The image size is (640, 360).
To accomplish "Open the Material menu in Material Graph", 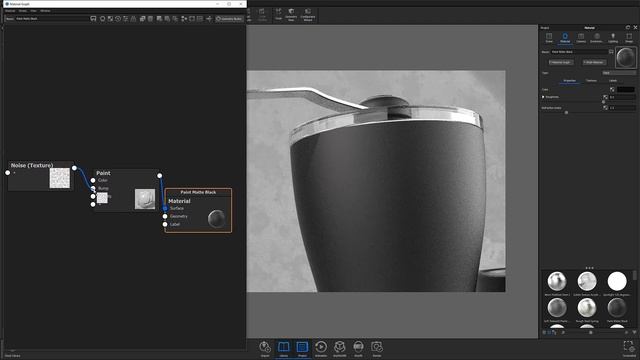I will [x=10, y=11].
